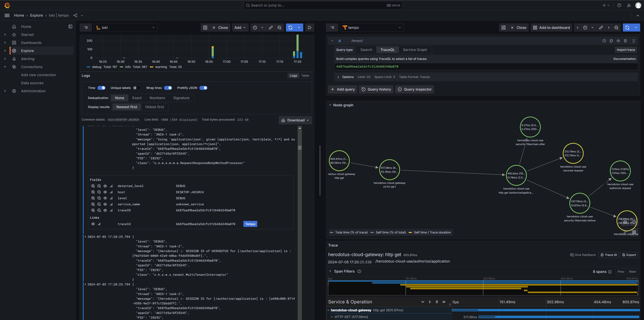Collapse the Node graph panel
This screenshot has height=320, width=644.
330,105
